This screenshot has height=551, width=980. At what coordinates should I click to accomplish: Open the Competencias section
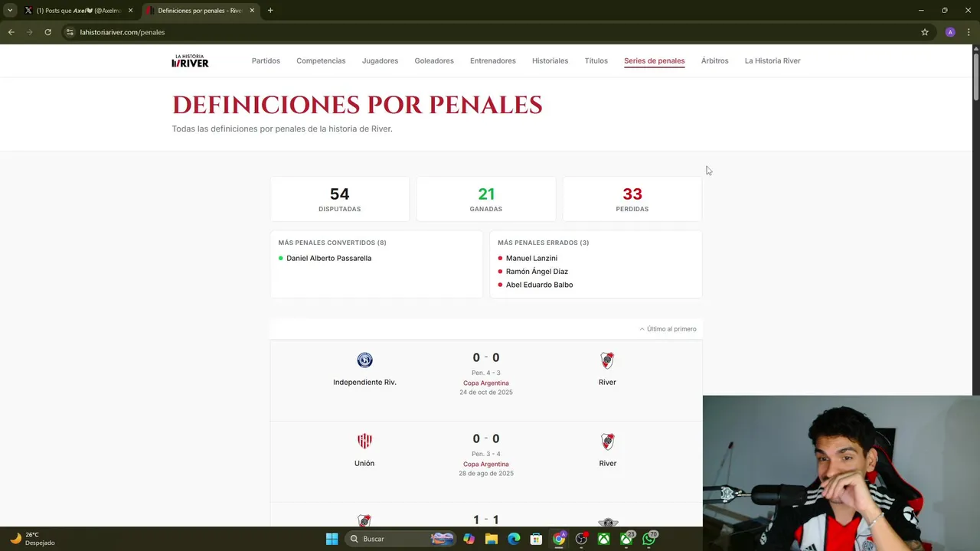point(321,60)
